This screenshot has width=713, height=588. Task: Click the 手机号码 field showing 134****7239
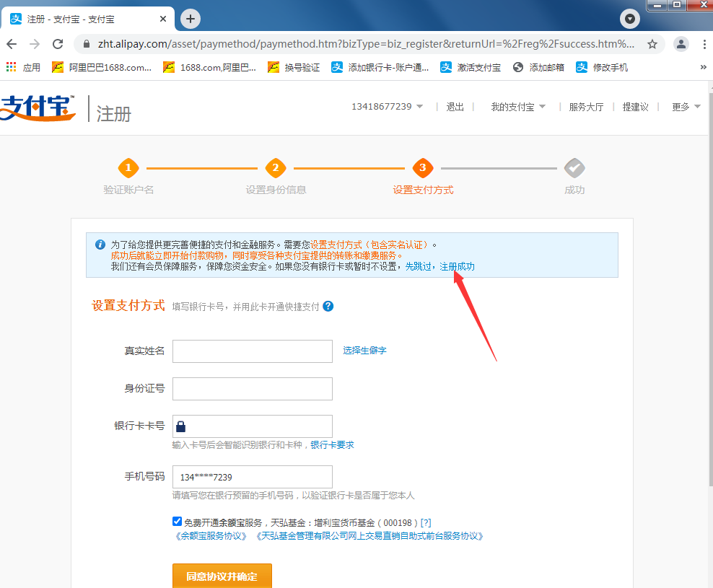pos(253,477)
